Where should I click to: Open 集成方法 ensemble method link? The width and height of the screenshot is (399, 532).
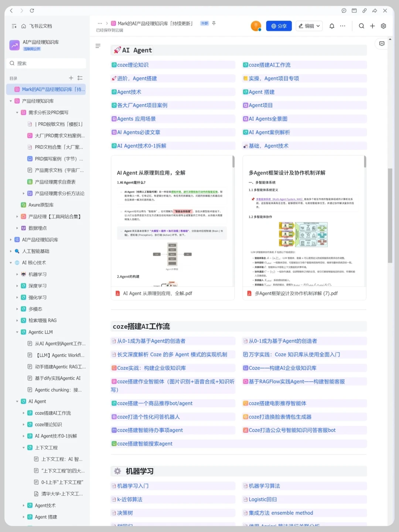281,513
